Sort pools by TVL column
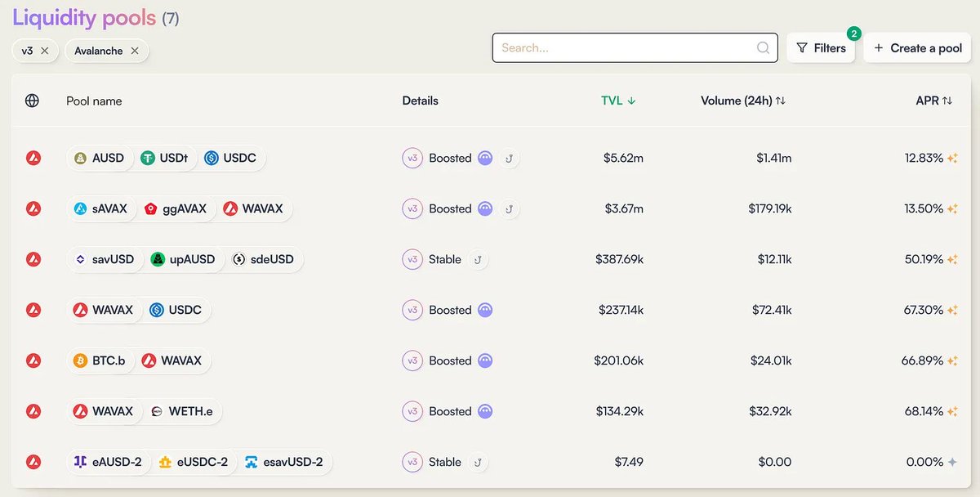The height and width of the screenshot is (497, 980). pos(618,101)
